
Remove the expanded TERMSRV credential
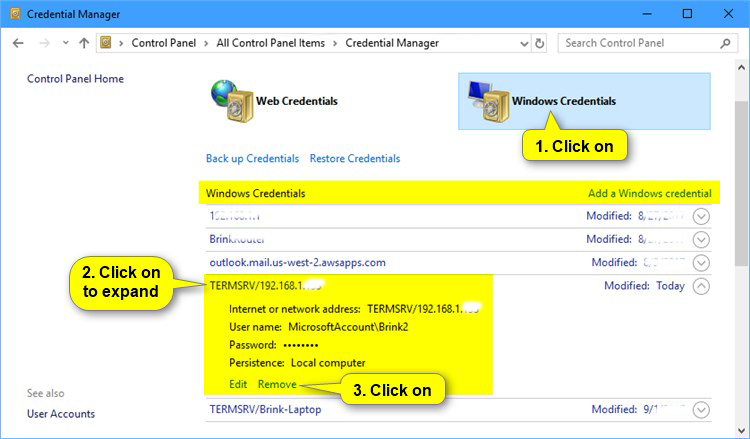pyautogui.click(x=276, y=384)
